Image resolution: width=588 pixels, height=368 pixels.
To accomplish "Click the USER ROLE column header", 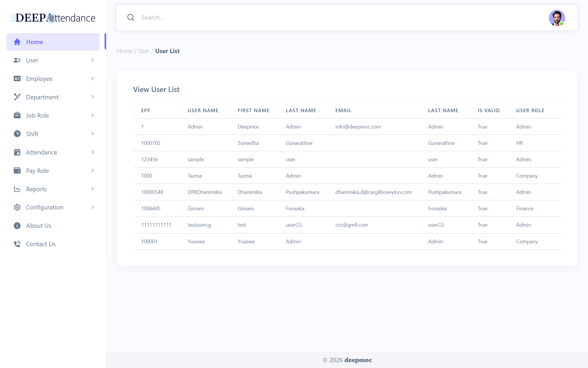I will 530,110.
